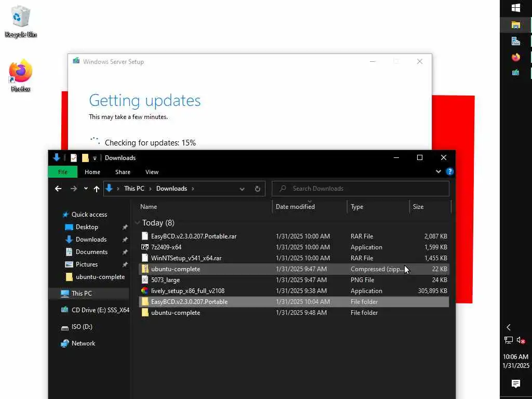
Task: Click the New folder quick access toolbar icon
Action: 85,158
